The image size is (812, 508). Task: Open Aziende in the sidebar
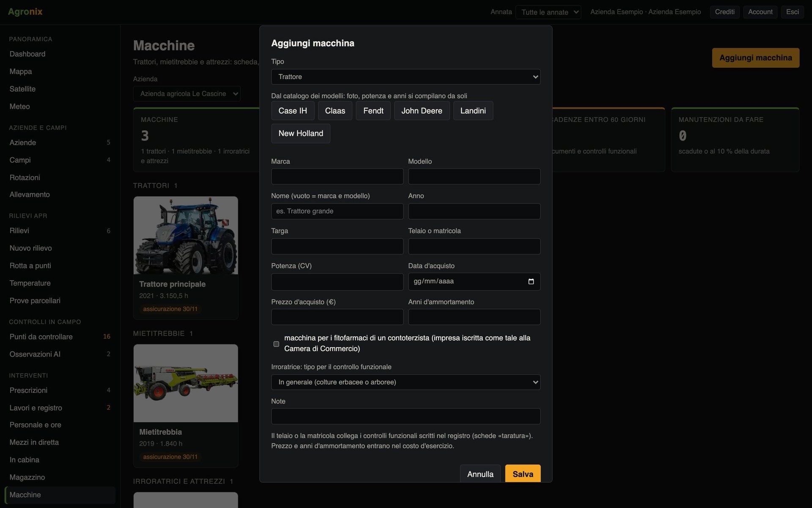[x=60, y=143]
